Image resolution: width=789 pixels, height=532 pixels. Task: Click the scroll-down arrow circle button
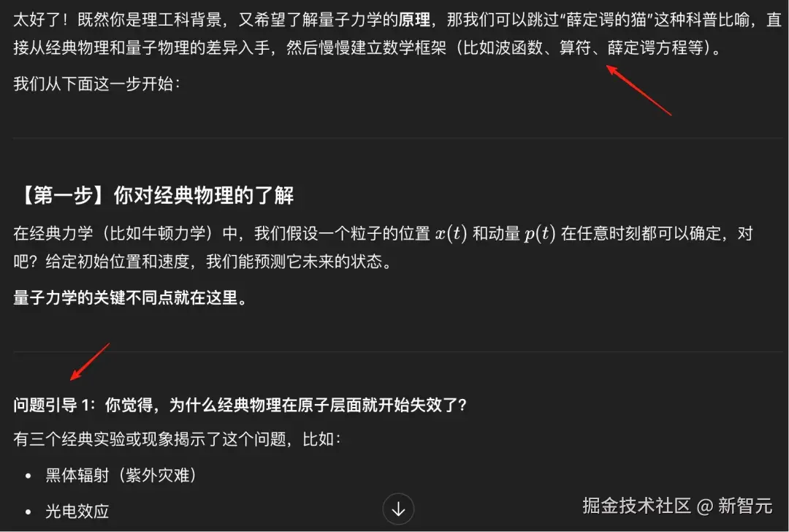[x=398, y=509]
